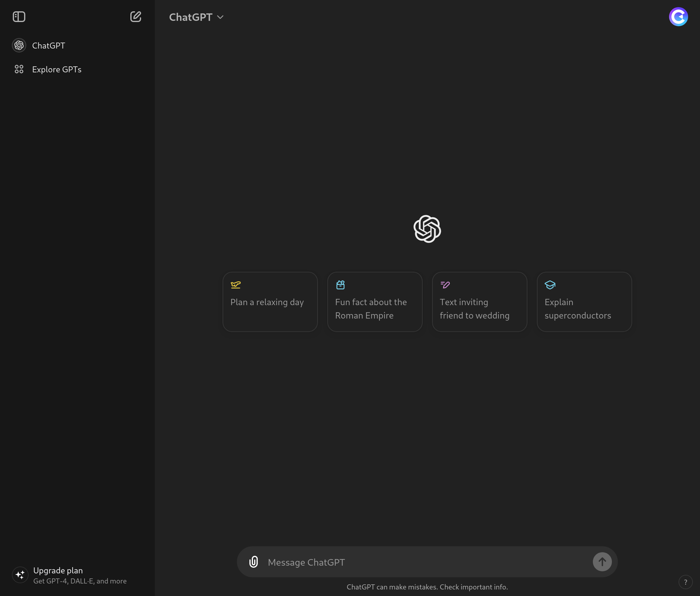Choose the Plan a relaxing day suggestion

(270, 302)
